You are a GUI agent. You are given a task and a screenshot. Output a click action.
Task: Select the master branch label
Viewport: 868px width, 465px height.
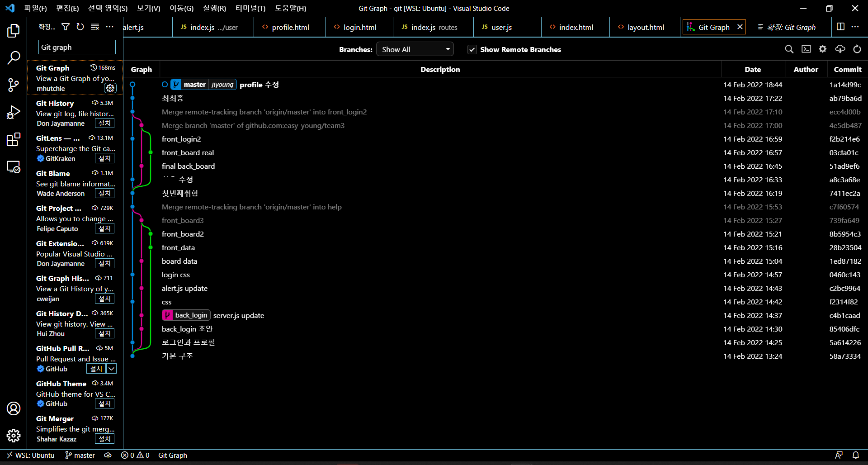(194, 85)
